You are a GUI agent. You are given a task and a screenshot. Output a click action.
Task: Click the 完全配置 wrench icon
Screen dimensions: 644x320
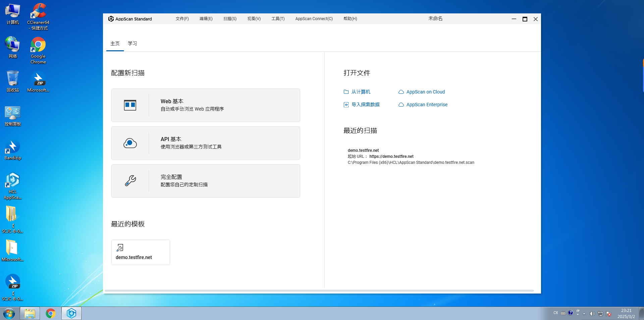[x=130, y=181]
